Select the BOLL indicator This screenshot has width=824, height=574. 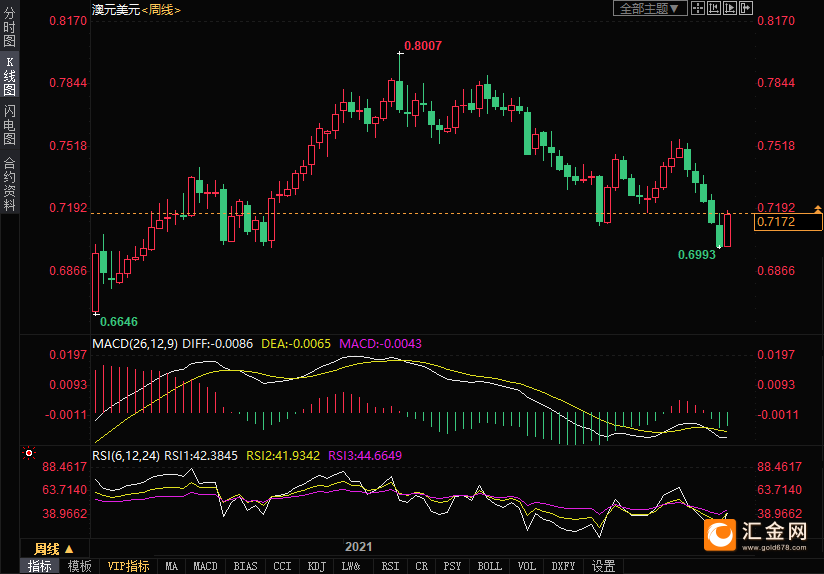[x=490, y=566]
